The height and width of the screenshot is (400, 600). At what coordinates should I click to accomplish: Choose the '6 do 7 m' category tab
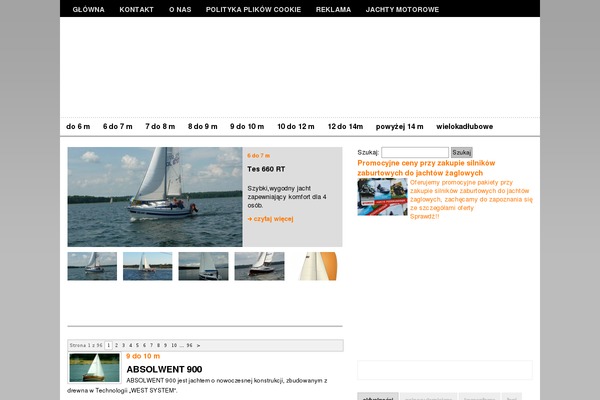coord(117,127)
